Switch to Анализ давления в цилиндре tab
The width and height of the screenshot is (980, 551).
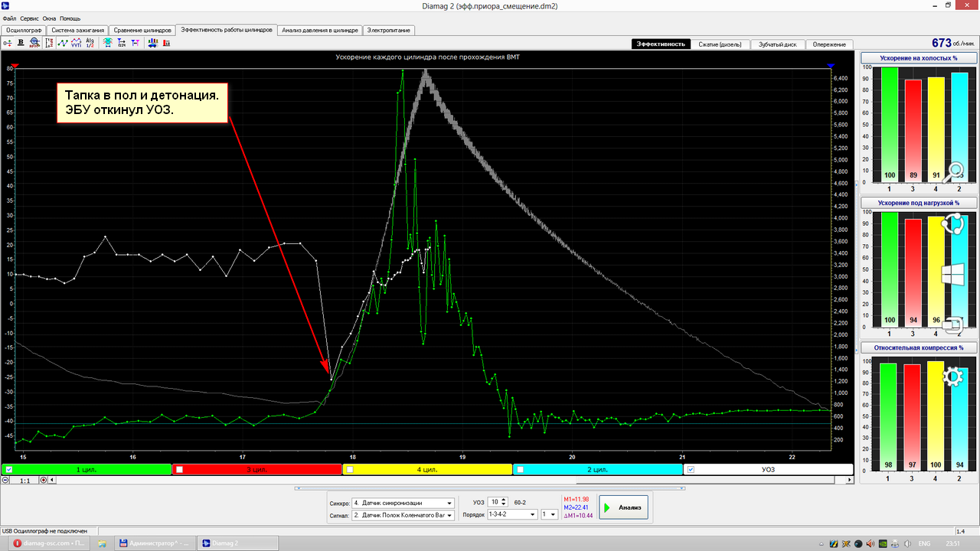319,31
